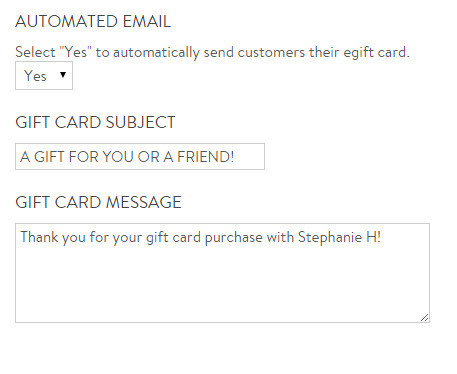Click blank space after "FRIEND!" in subject box
Viewport: 457px width, 374px height.
pyautogui.click(x=248, y=156)
